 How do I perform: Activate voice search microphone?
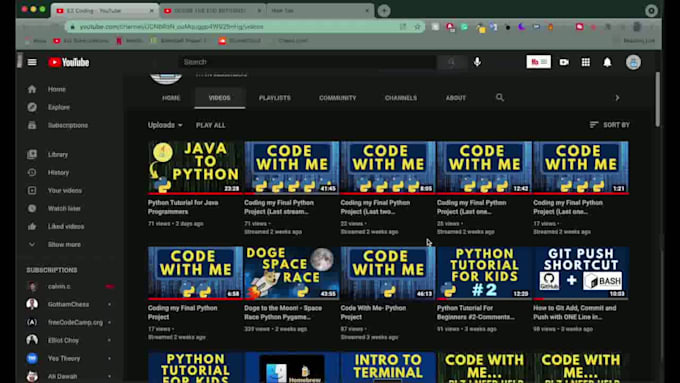click(477, 62)
